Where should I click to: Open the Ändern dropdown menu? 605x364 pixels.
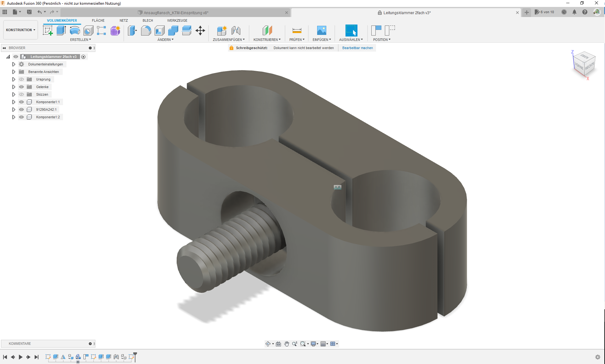click(165, 40)
